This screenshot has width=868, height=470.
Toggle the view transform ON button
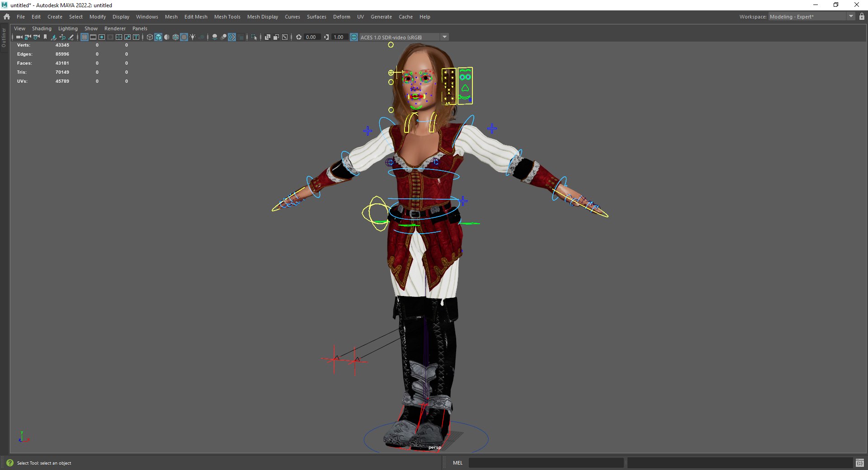354,37
